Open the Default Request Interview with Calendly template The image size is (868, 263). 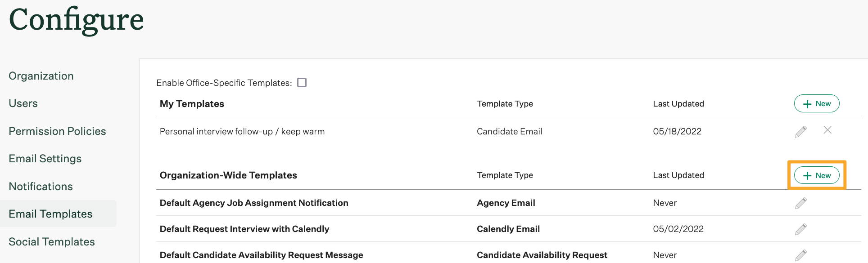click(244, 229)
